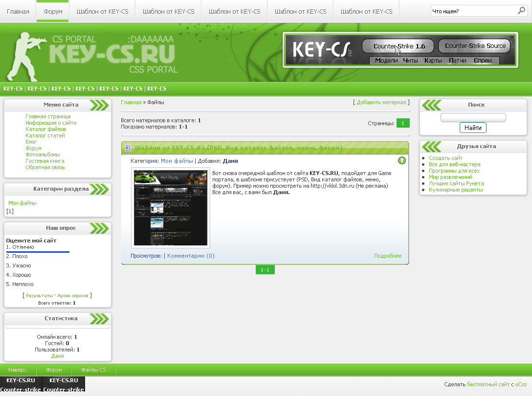The height and width of the screenshot is (396, 532).
Task: Click the 'Онлайн всего: 1' statistic
Action: (x=57, y=337)
